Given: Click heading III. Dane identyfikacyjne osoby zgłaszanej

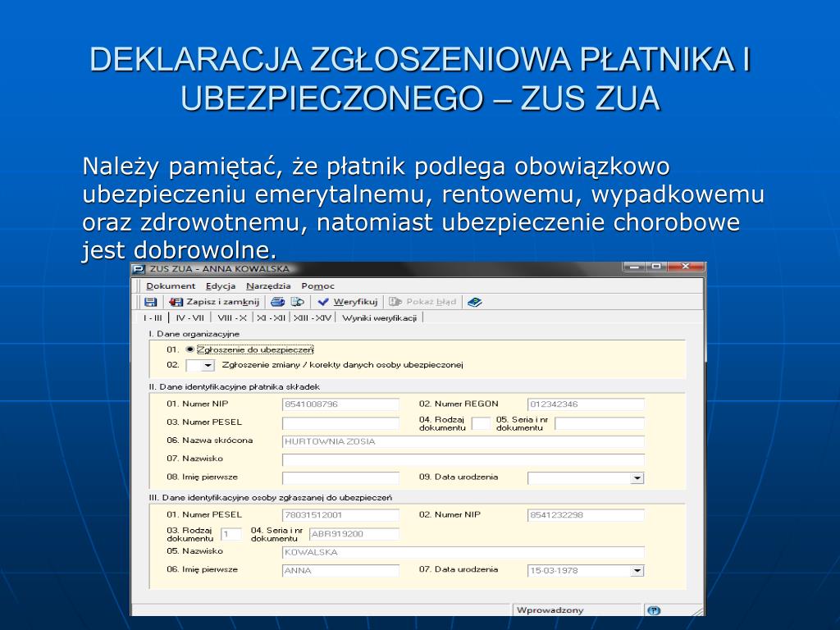Looking at the screenshot, I should point(270,498).
